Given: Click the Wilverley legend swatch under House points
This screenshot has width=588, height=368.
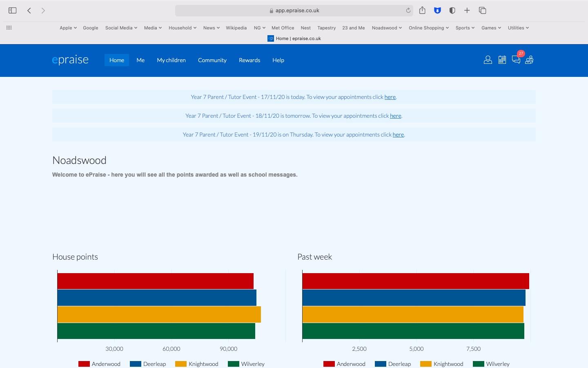Looking at the screenshot, I should 233,364.
